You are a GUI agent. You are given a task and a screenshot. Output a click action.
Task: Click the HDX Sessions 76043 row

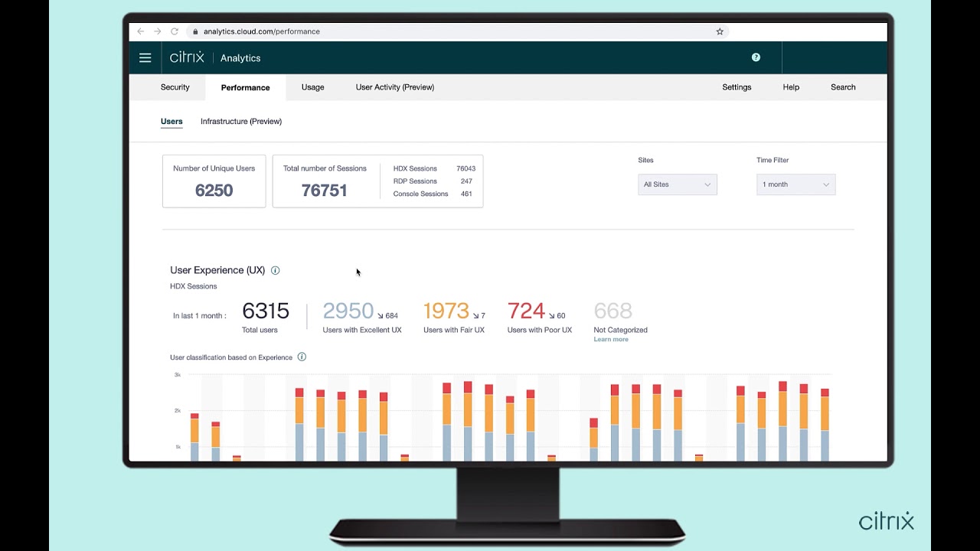click(434, 168)
